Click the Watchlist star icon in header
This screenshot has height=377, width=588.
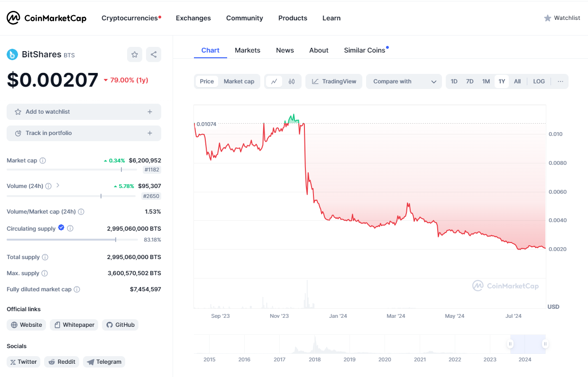click(548, 18)
